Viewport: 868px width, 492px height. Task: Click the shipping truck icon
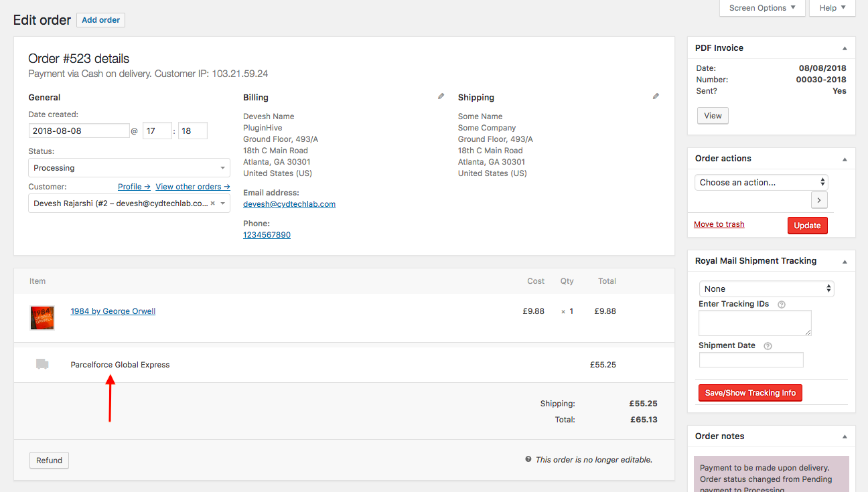pos(42,364)
